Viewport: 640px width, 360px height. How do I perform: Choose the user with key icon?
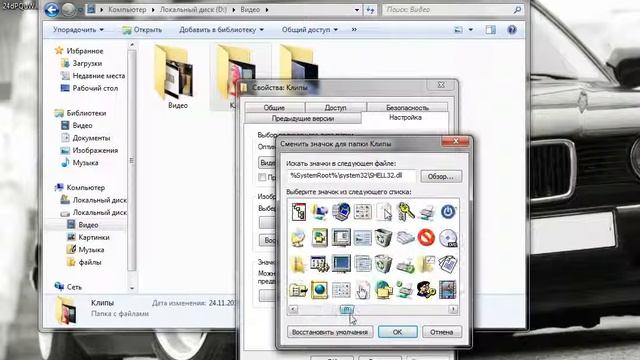tap(426, 289)
